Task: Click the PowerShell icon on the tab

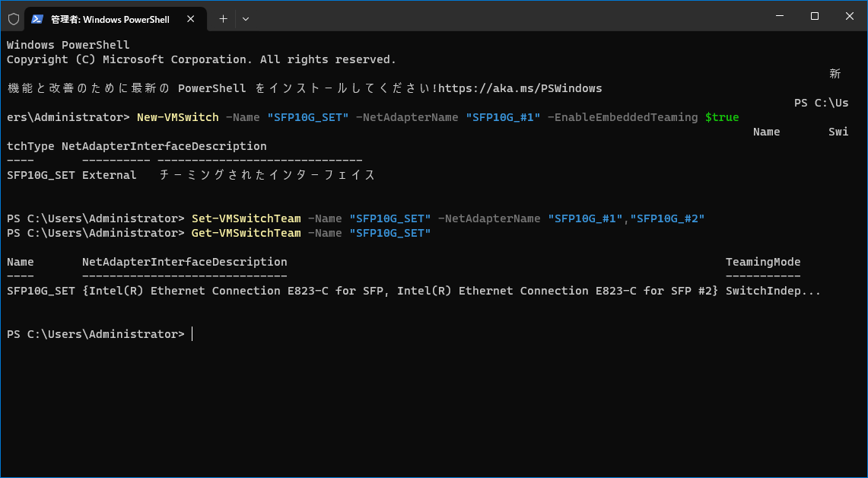Action: [x=37, y=19]
